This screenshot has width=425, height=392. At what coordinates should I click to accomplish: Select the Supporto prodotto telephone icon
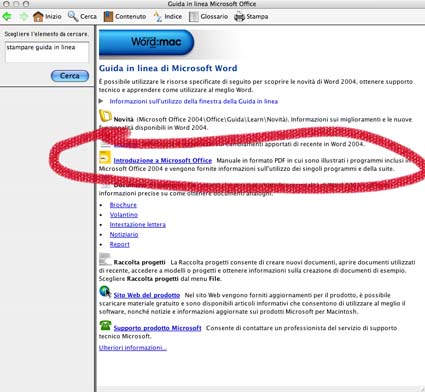coord(105,325)
